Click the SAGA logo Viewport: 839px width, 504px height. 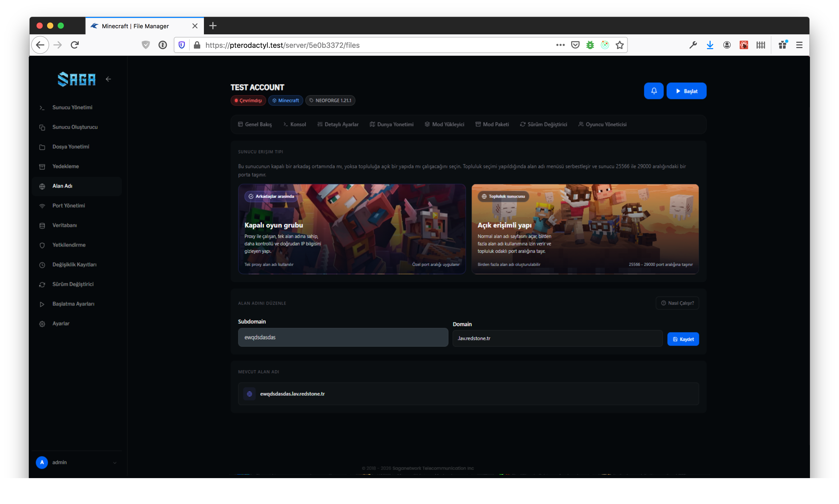pyautogui.click(x=76, y=79)
